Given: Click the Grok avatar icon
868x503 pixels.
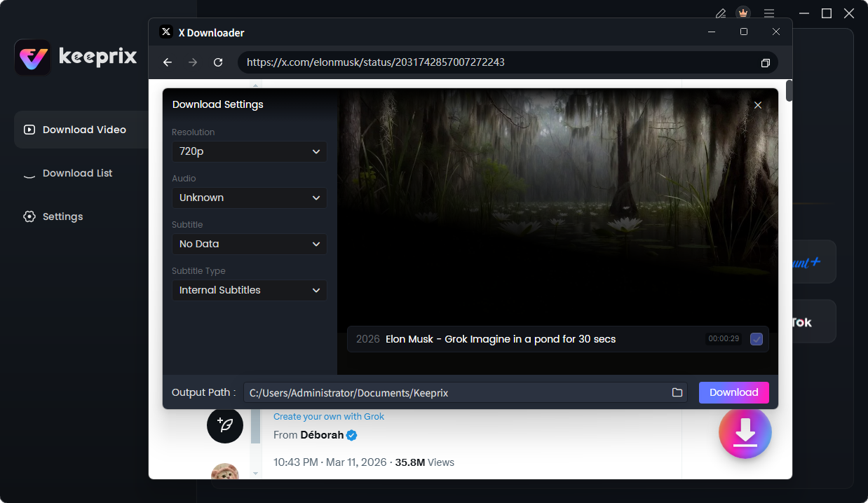Looking at the screenshot, I should point(225,425).
